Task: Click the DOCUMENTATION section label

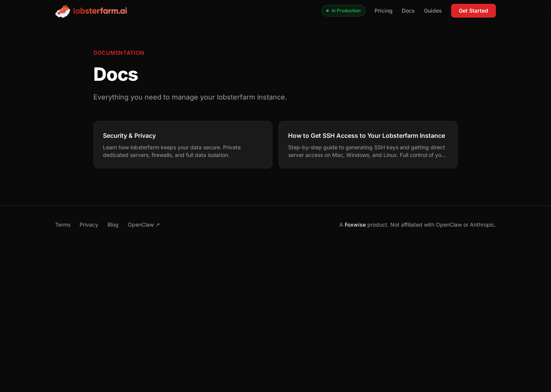Action: coord(119,53)
